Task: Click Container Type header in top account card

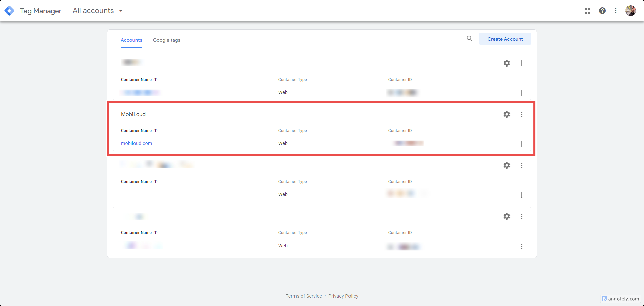Action: point(292,80)
